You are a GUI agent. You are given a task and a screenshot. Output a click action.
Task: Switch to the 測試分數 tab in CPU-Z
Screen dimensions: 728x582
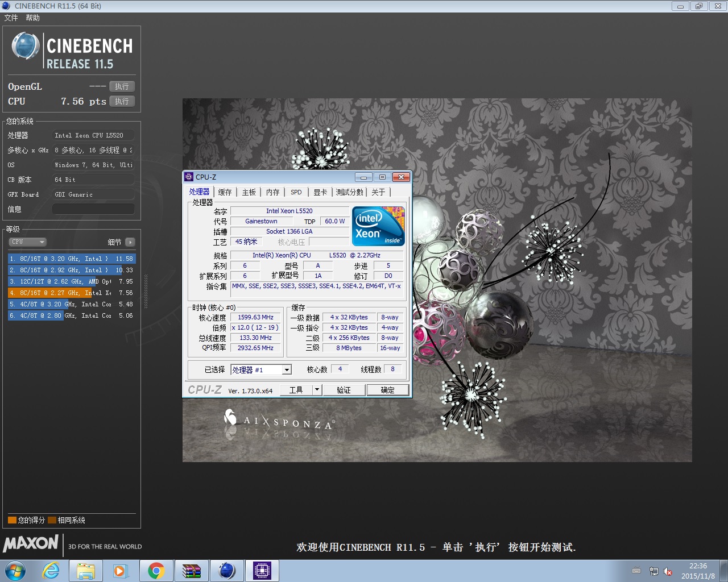coord(350,192)
